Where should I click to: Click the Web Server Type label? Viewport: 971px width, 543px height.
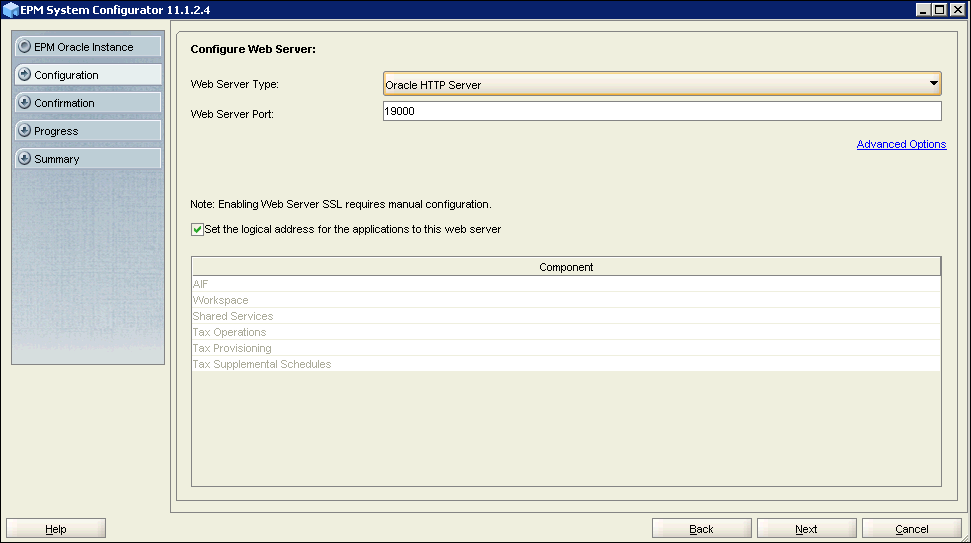pyautogui.click(x=235, y=84)
